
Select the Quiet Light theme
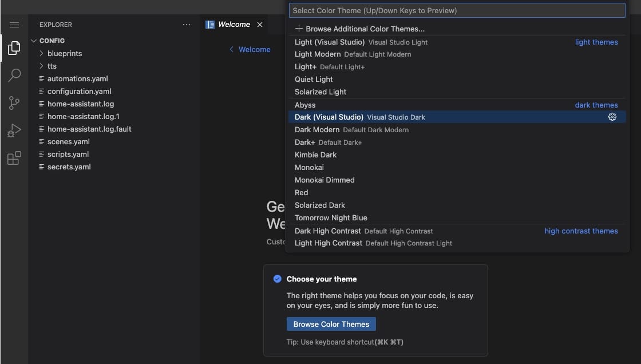pyautogui.click(x=457, y=80)
